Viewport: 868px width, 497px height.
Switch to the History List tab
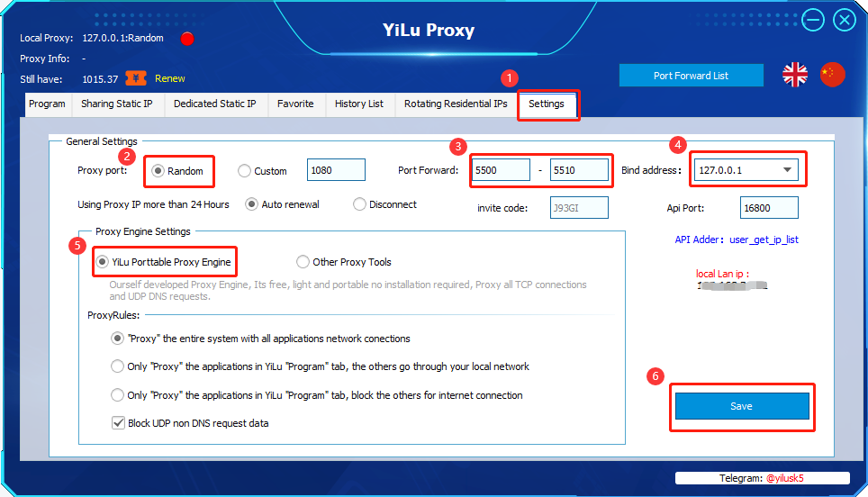358,104
